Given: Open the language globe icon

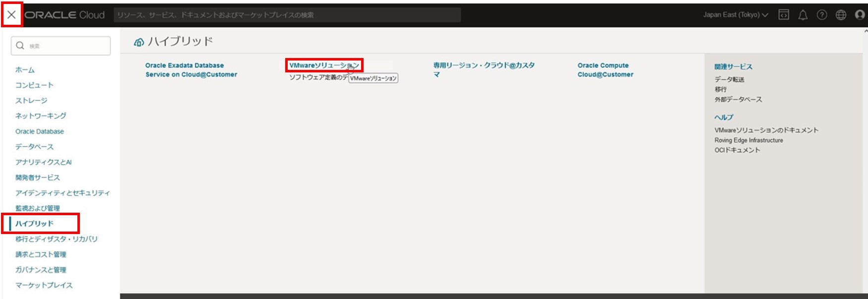Looking at the screenshot, I should click(841, 15).
